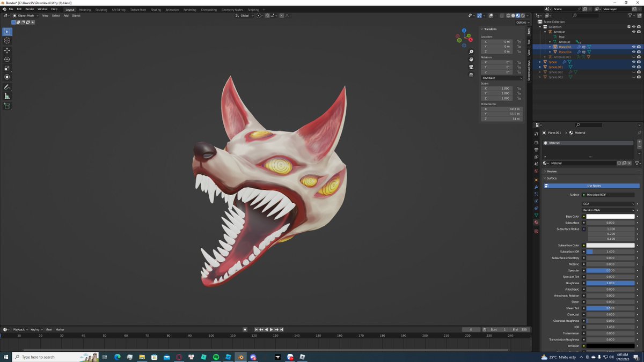Viewport: 644px width, 362px height.
Task: Open the Scene properties tab icon
Action: click(536, 164)
